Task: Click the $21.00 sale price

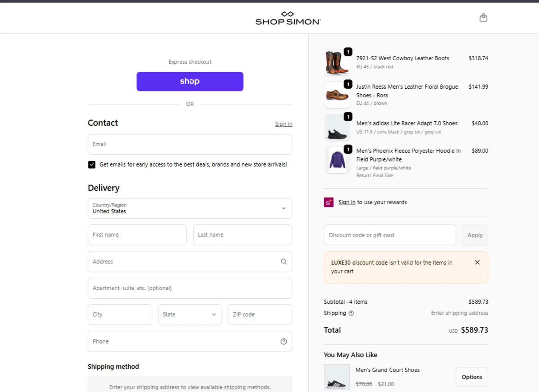Action: [x=386, y=384]
